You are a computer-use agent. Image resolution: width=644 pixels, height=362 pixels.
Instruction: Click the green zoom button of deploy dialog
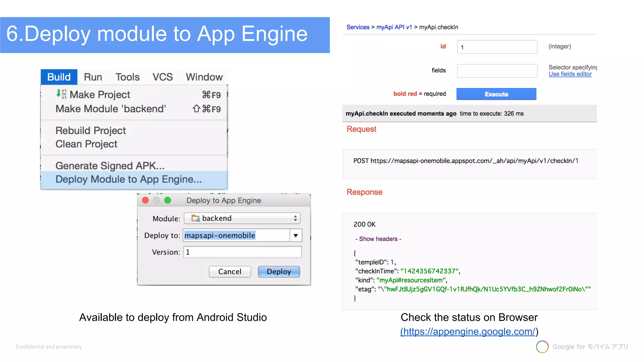coord(168,200)
